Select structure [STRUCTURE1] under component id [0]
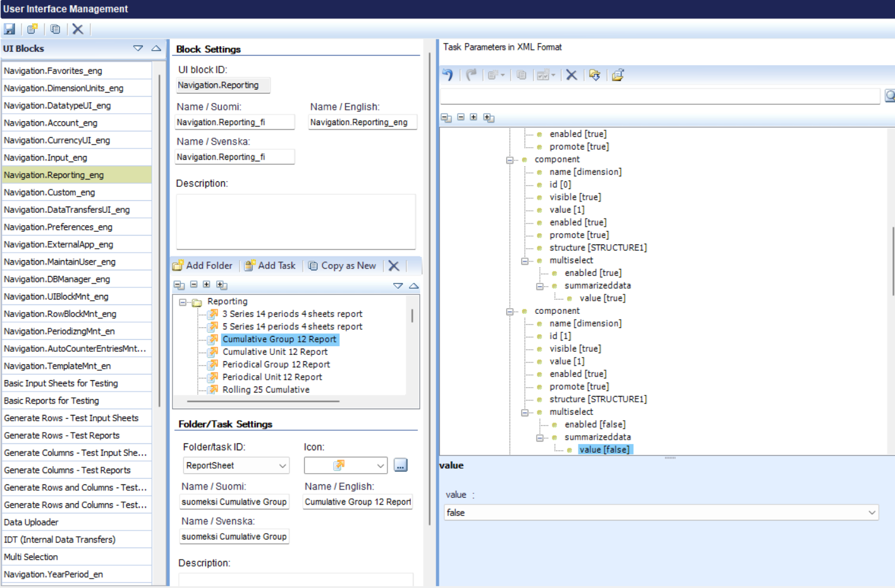 tap(598, 248)
